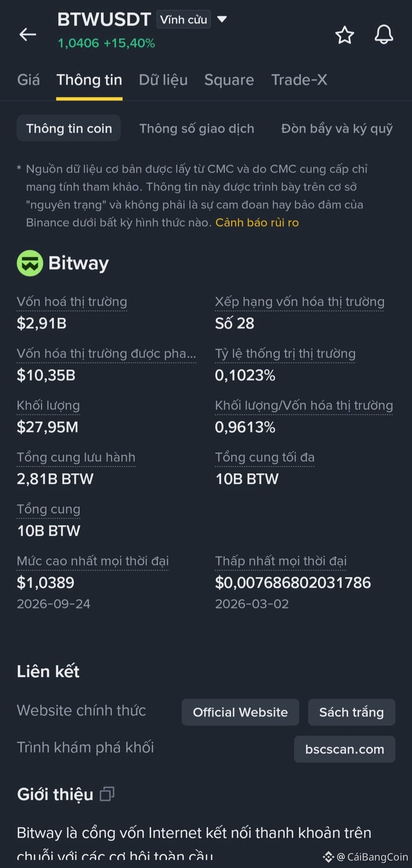Open the Square tab
The width and height of the screenshot is (412, 868).
click(x=229, y=80)
